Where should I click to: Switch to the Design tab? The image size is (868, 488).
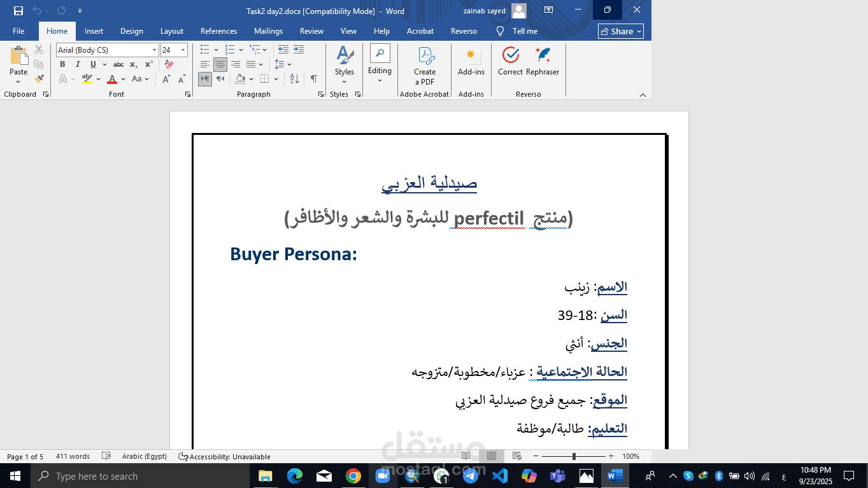tap(132, 31)
